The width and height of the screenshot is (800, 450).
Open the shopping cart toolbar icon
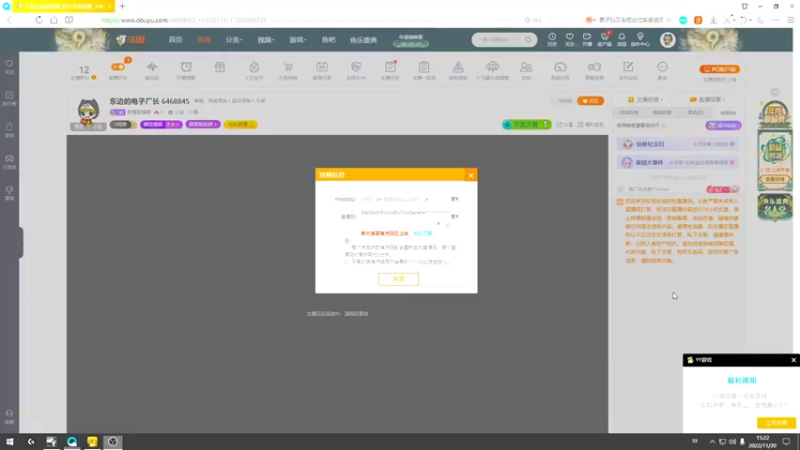[x=288, y=67]
